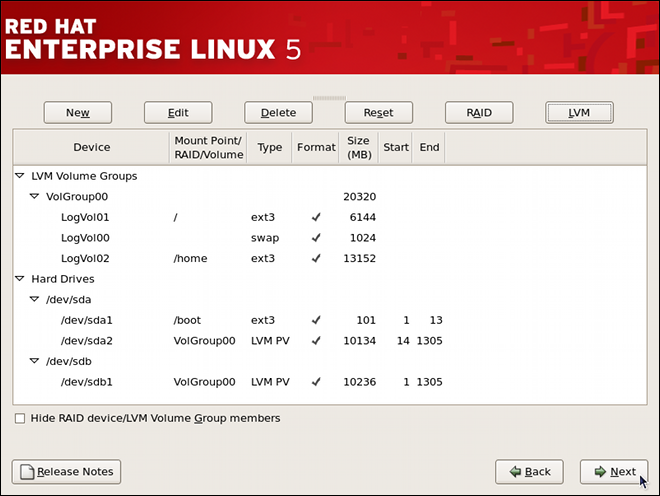
Task: Click the start cylinder value 14
Action: pos(403,341)
